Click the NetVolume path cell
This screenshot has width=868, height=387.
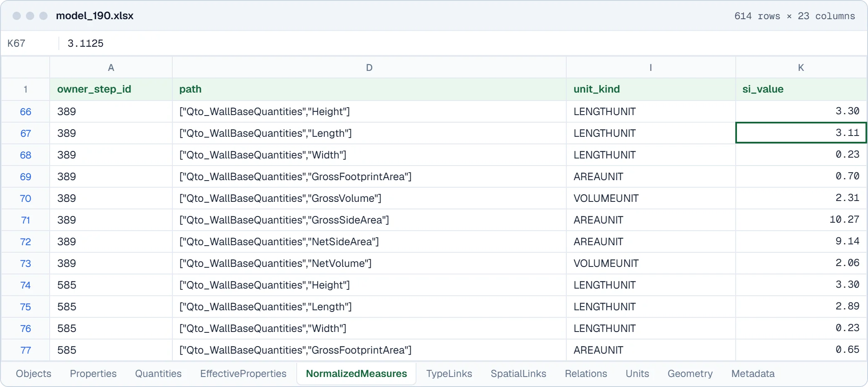pyautogui.click(x=369, y=263)
